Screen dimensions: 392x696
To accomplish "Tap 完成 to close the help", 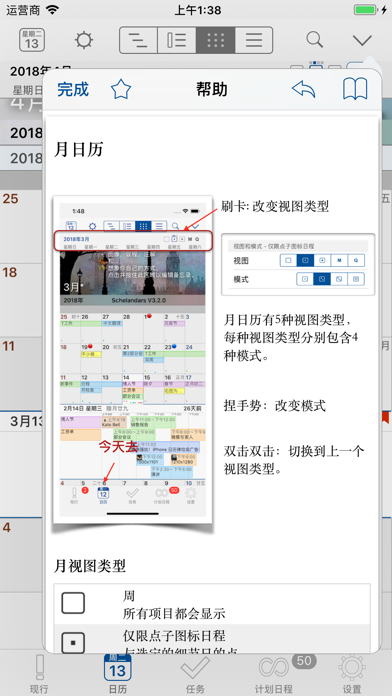I will click(73, 90).
